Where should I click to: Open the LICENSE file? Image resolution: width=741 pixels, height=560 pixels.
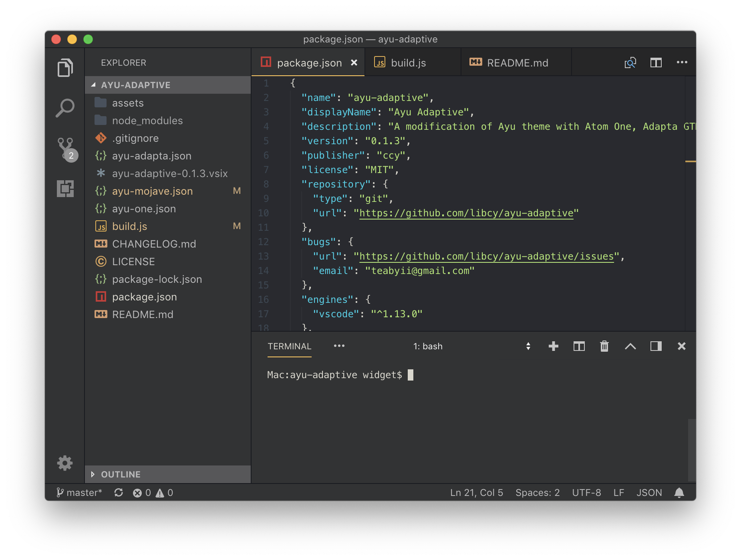coord(168,262)
